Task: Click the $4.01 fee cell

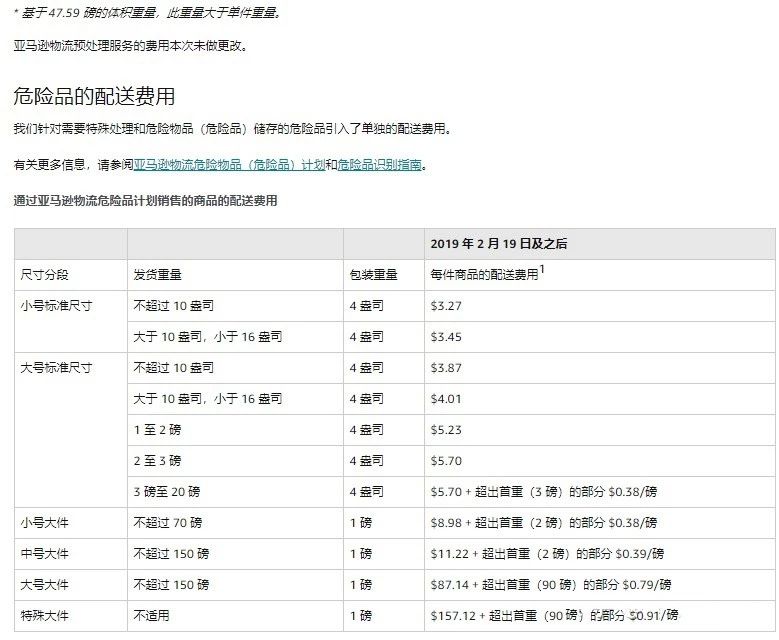Action: pos(446,398)
